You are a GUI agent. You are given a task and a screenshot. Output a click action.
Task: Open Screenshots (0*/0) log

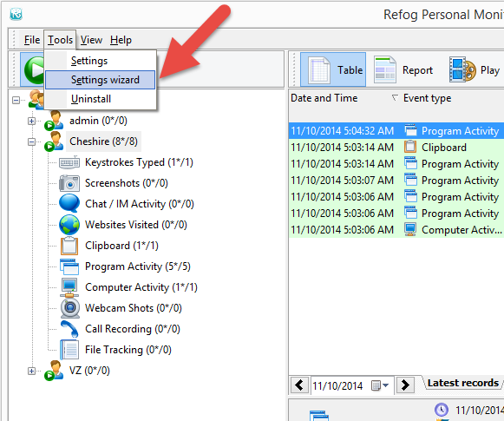pos(127,183)
